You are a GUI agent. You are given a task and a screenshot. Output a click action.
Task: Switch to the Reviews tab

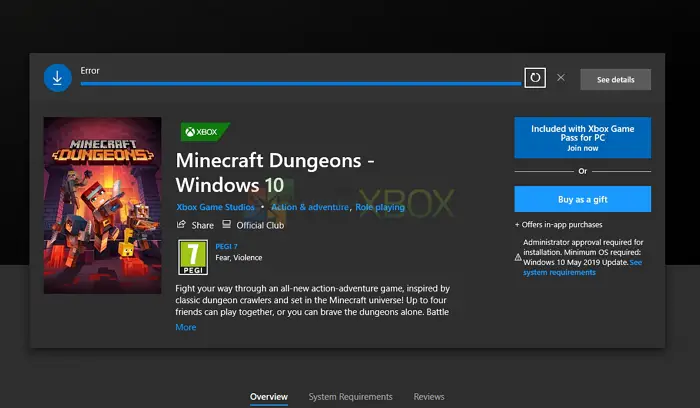click(429, 397)
